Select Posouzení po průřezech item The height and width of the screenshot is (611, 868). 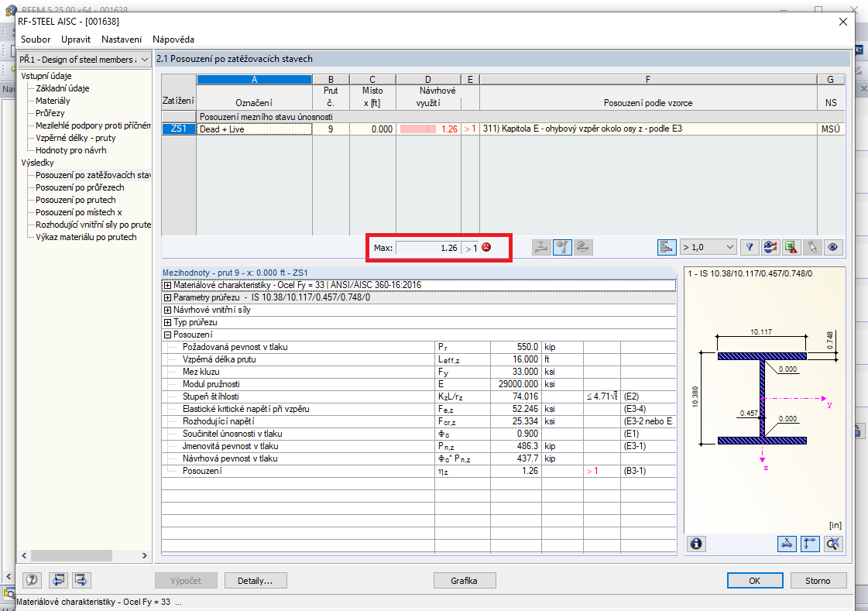pyautogui.click(x=80, y=187)
